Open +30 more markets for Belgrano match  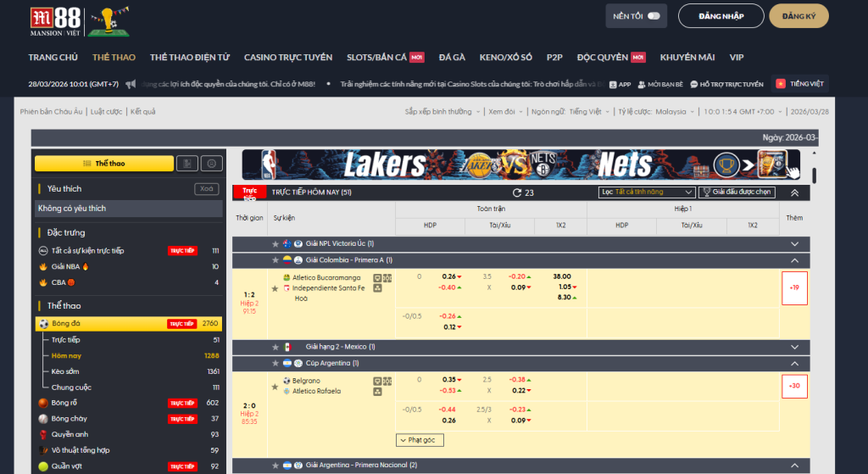pos(794,386)
